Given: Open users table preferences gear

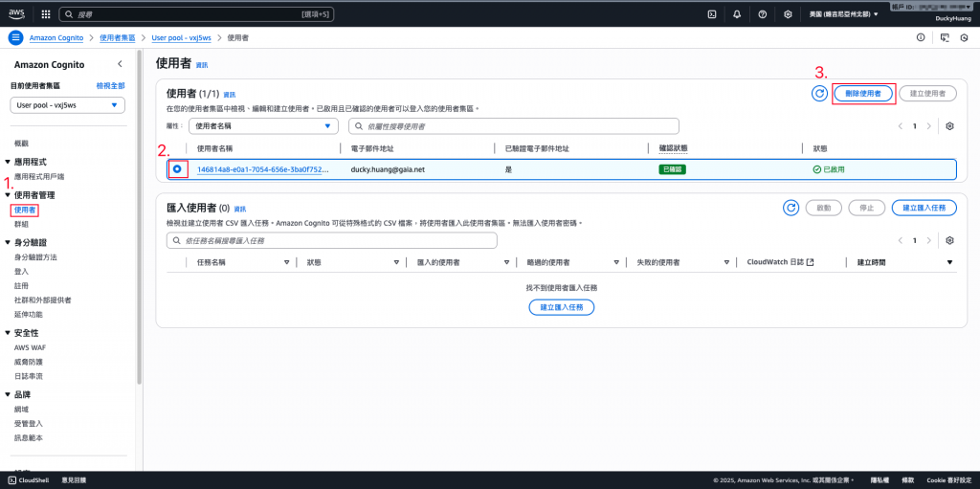Looking at the screenshot, I should tap(950, 125).
